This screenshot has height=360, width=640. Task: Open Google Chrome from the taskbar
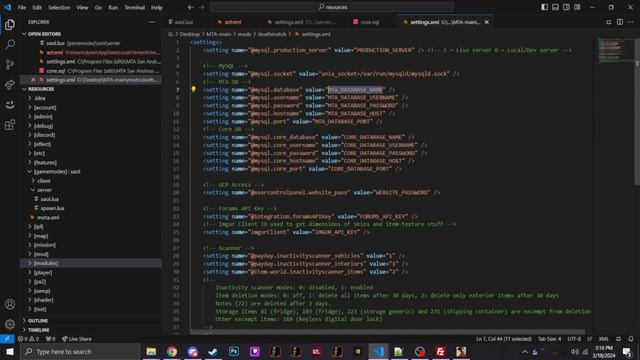point(172,351)
